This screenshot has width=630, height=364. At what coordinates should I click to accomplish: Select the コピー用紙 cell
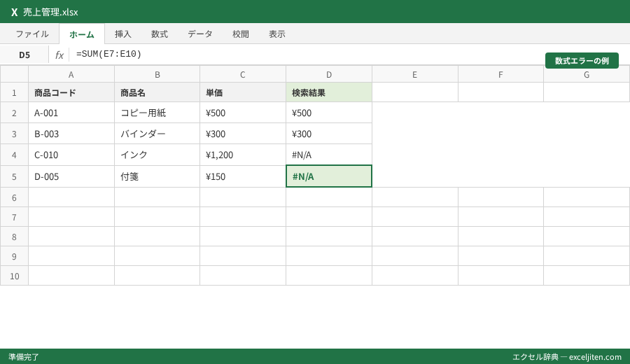[157, 113]
